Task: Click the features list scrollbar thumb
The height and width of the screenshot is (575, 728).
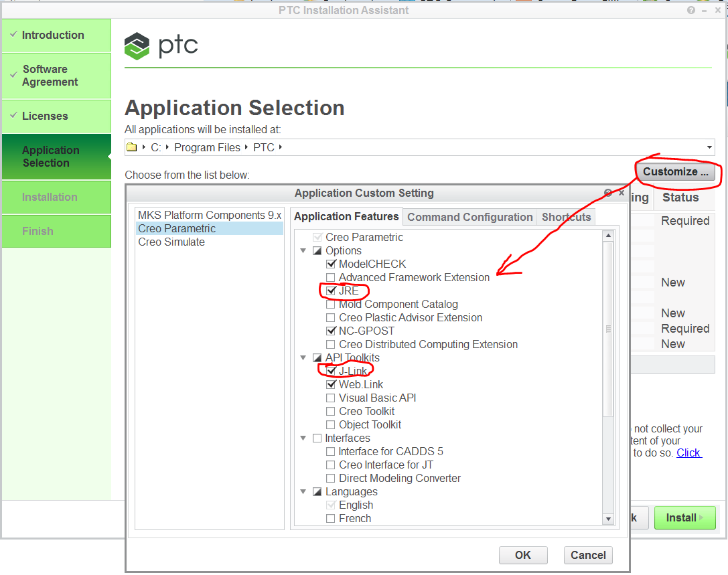Action: click(608, 329)
